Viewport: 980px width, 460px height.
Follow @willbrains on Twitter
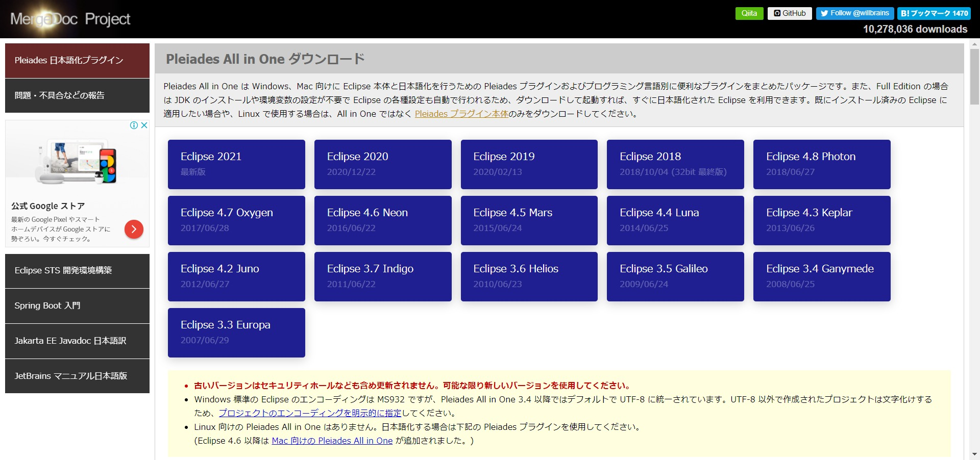pyautogui.click(x=855, y=13)
